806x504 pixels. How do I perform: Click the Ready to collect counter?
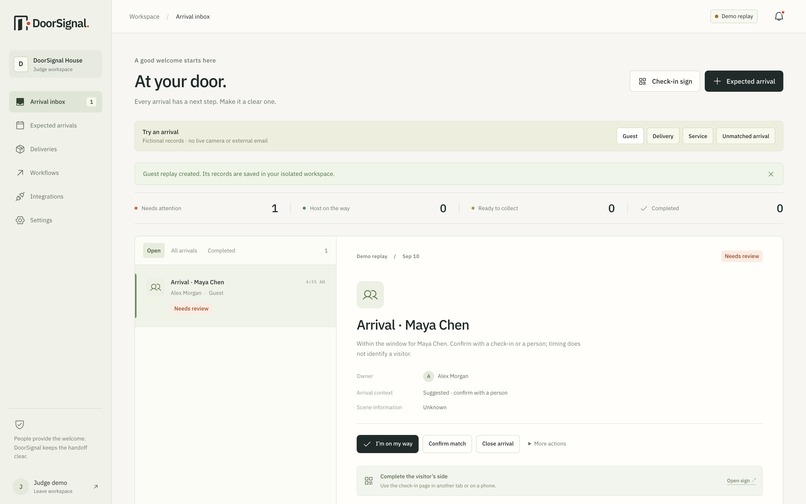tap(543, 208)
